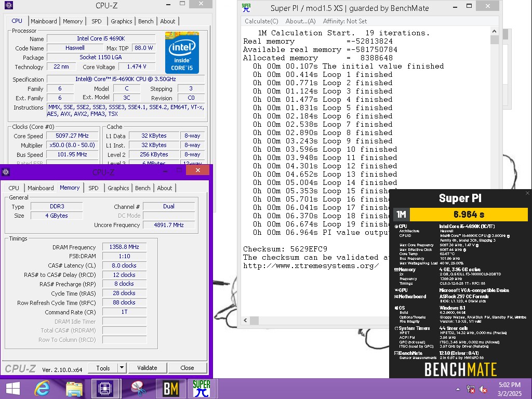Open SPD tab in upper CPU-Z window
This screenshot has width=532, height=399.
[x=96, y=21]
